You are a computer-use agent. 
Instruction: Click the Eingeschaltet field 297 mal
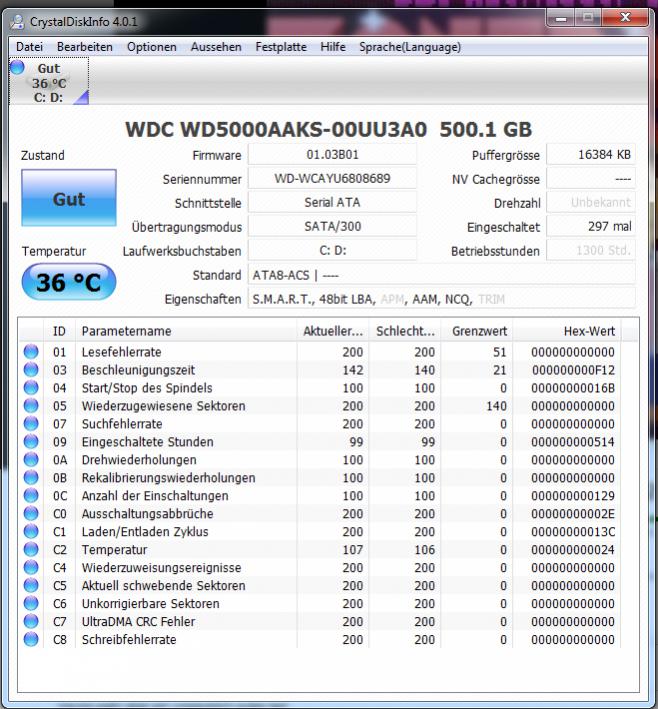coord(591,227)
